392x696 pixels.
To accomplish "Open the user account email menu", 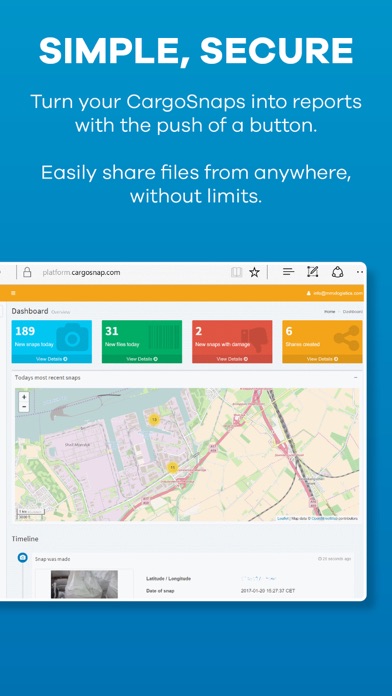I will pos(335,293).
